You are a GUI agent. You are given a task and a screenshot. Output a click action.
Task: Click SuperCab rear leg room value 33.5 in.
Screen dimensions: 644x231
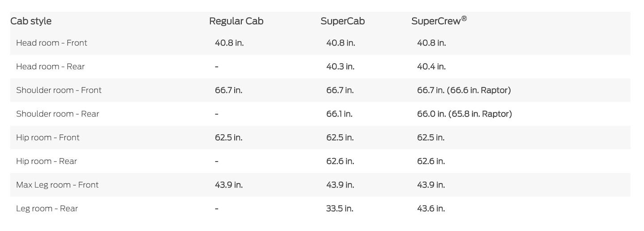click(340, 209)
